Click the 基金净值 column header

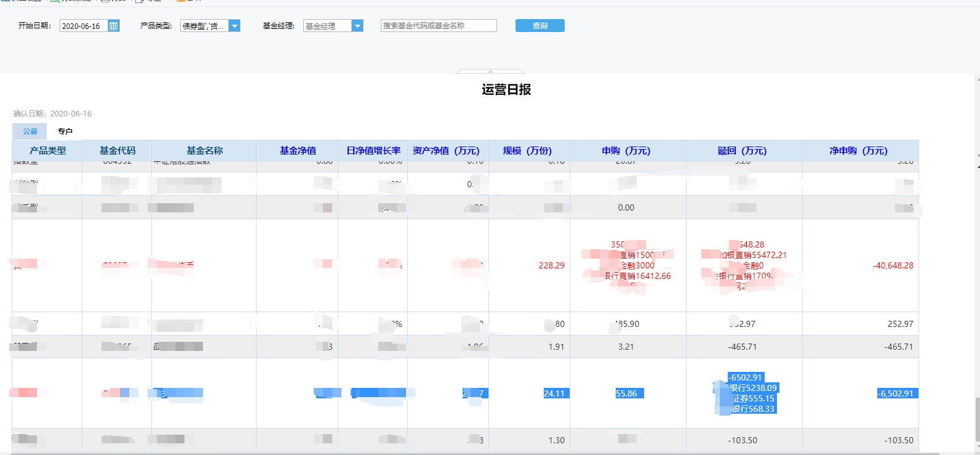(x=298, y=151)
